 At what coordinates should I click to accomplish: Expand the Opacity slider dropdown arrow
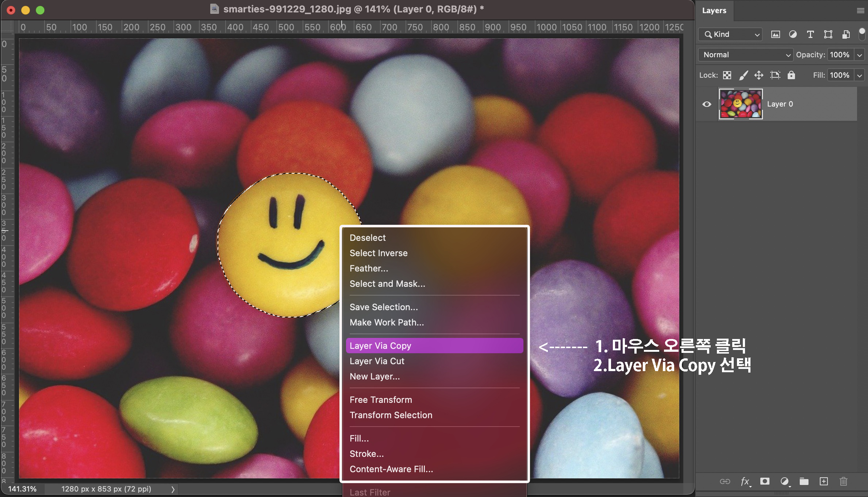(860, 55)
